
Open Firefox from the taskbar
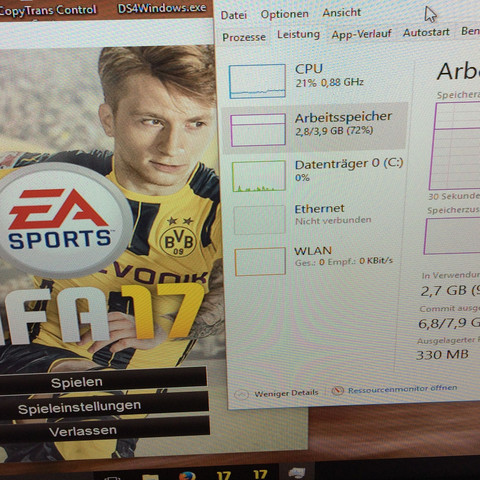coord(187,475)
